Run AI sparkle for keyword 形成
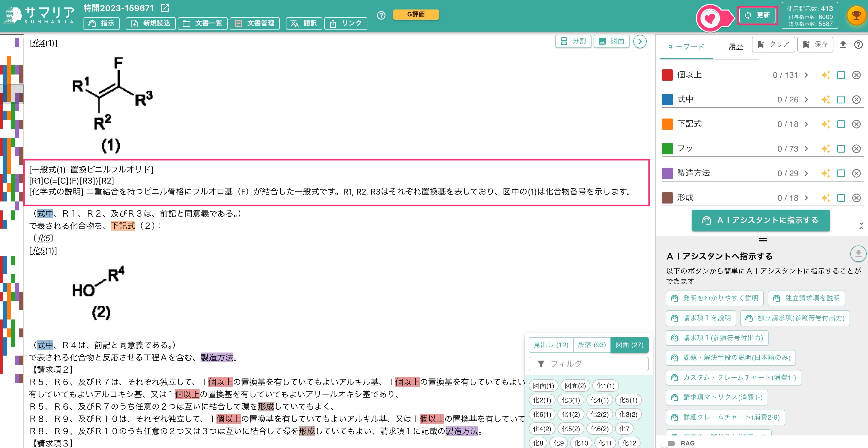Image resolution: width=868 pixels, height=448 pixels. (825, 198)
